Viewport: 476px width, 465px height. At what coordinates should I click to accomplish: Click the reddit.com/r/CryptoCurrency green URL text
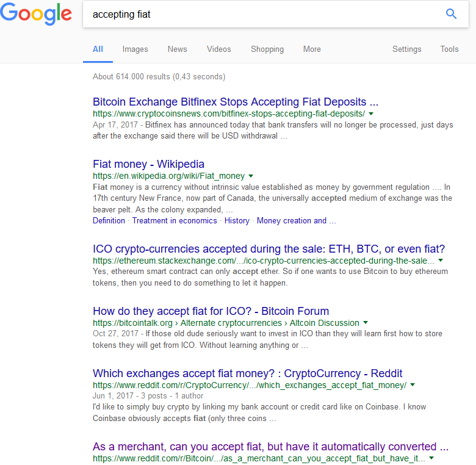(x=250, y=385)
